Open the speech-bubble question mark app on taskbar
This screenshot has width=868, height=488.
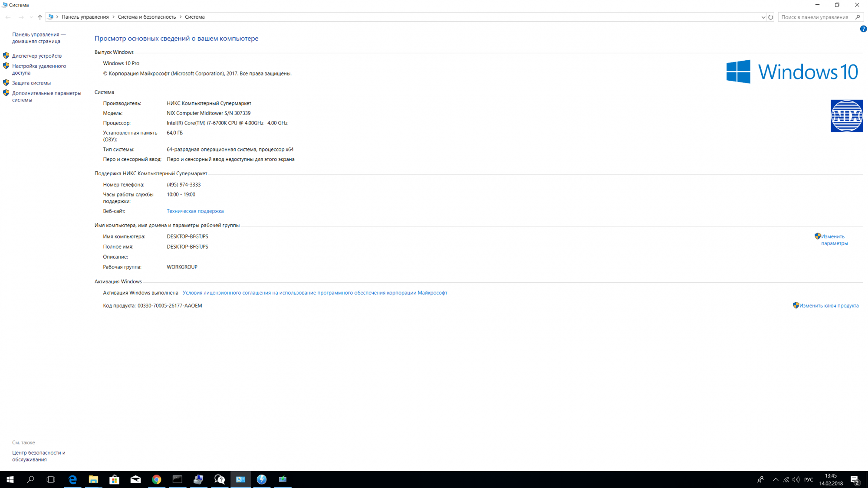coord(220,479)
